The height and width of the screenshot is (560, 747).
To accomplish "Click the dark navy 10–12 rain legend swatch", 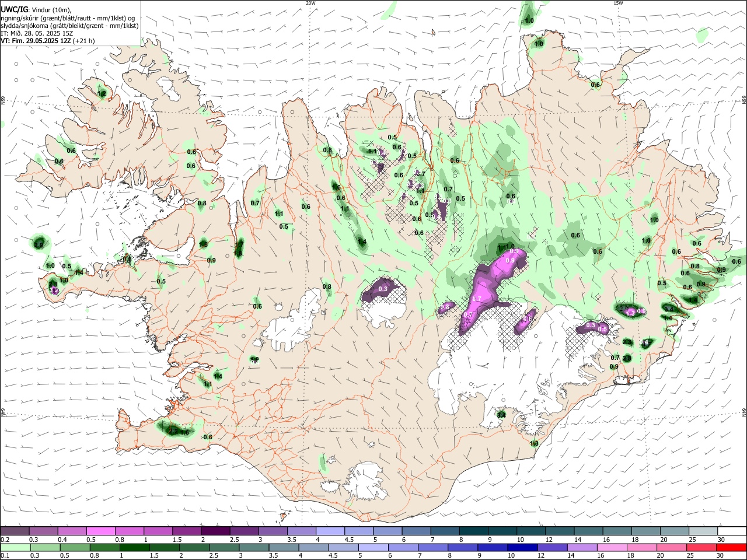I will click(x=522, y=548).
